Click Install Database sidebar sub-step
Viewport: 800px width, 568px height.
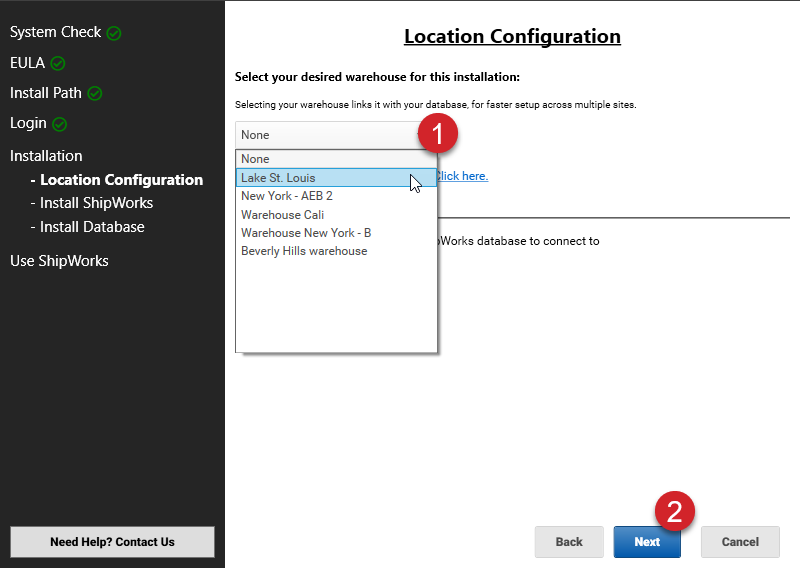(87, 227)
